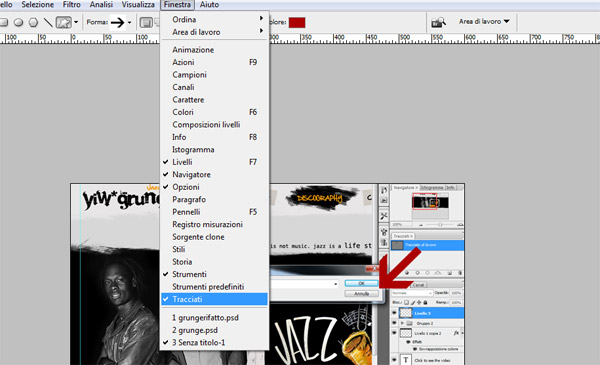Confirm dialog with OK button
Screen dimensions: 600x365
(361, 284)
